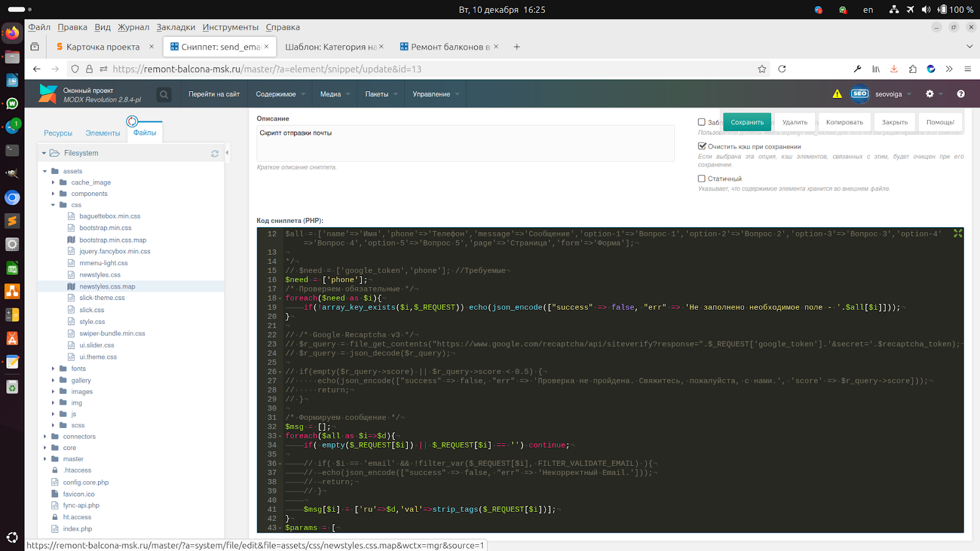The height and width of the screenshot is (551, 980).
Task: Open the new tab plus button
Action: (517, 47)
